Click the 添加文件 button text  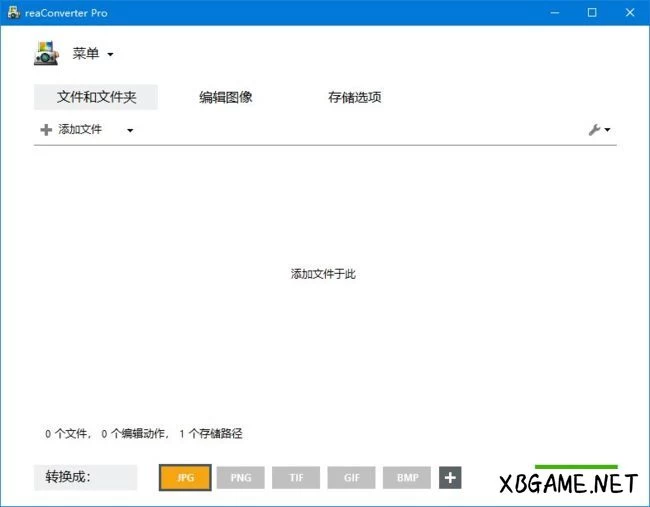[x=80, y=130]
